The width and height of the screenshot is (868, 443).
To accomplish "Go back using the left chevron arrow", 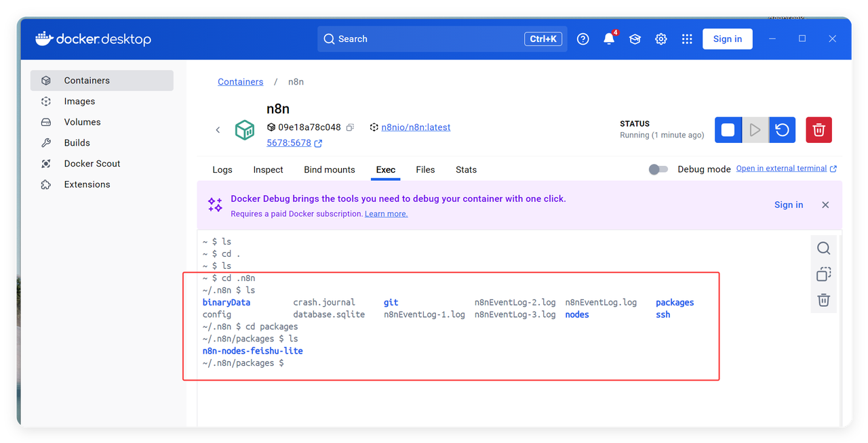I will tap(218, 129).
